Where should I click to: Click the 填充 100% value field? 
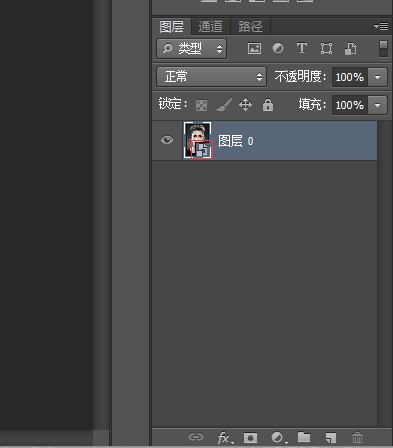[x=350, y=105]
